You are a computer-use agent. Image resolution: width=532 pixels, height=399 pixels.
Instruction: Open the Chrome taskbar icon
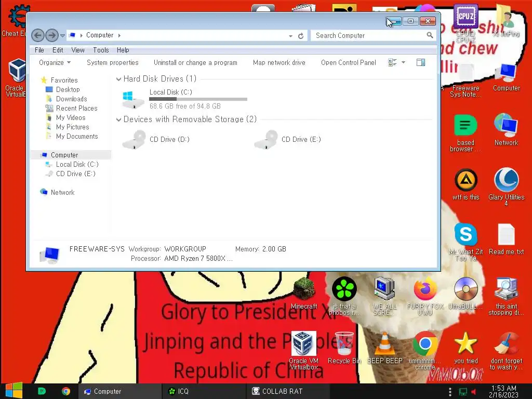66,391
